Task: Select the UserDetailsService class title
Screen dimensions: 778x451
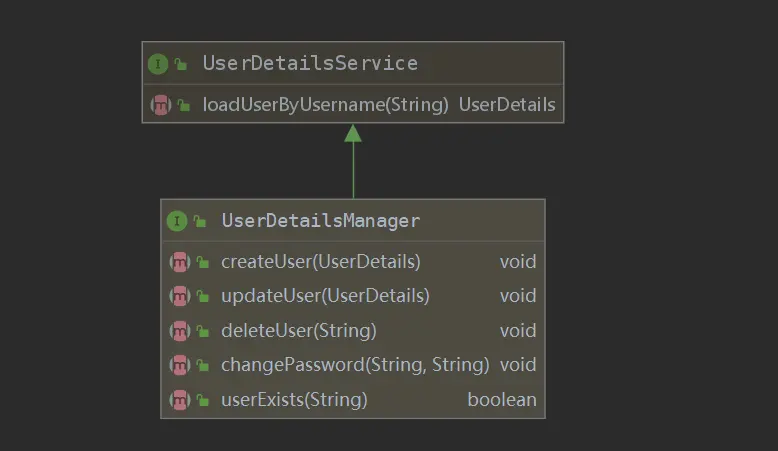Action: pyautogui.click(x=310, y=64)
